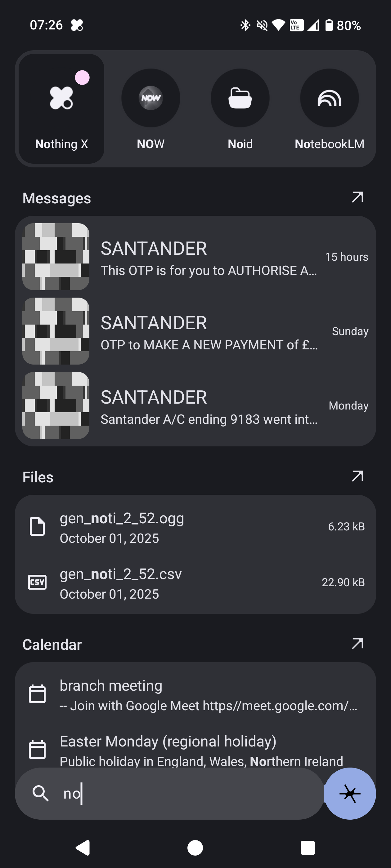Open the branch meeting calendar event
Viewport: 391px width, 868px height.
point(196,694)
